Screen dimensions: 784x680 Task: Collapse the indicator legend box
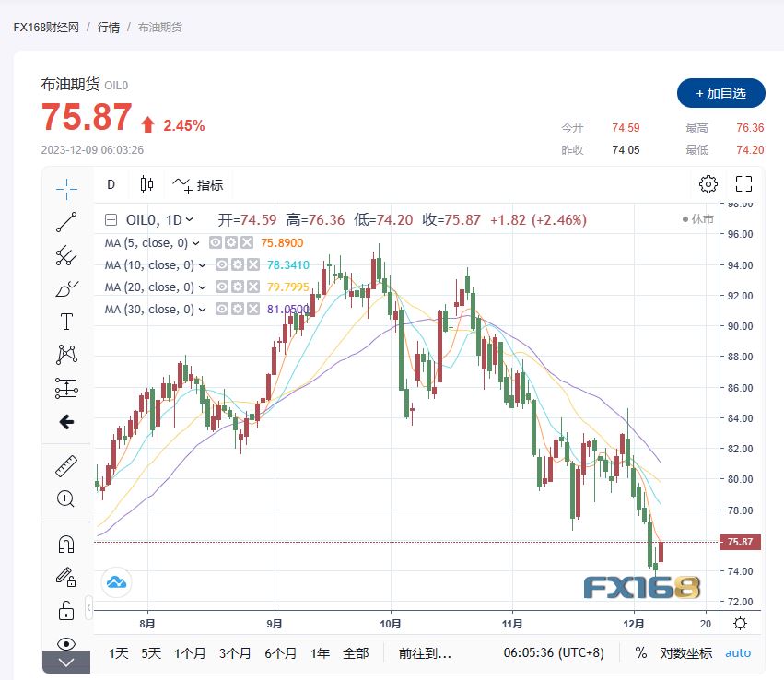click(111, 220)
